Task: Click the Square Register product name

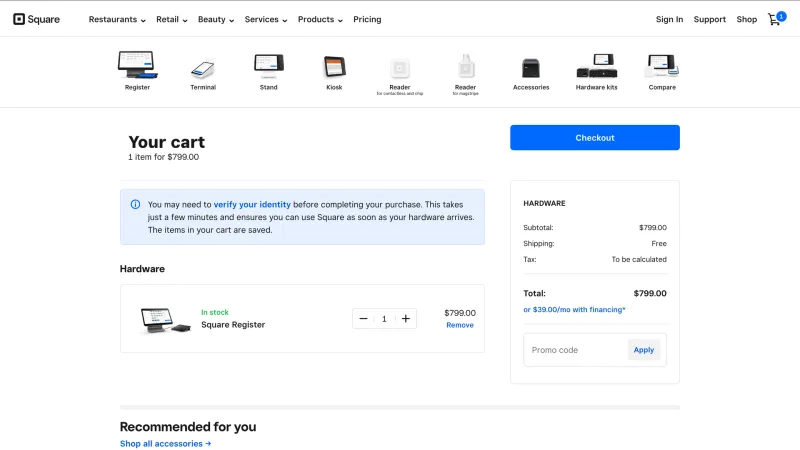Action: point(233,324)
